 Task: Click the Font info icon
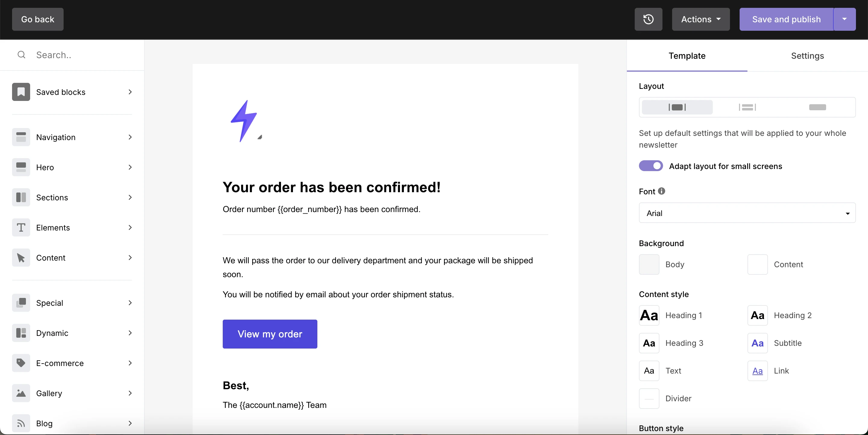(662, 191)
